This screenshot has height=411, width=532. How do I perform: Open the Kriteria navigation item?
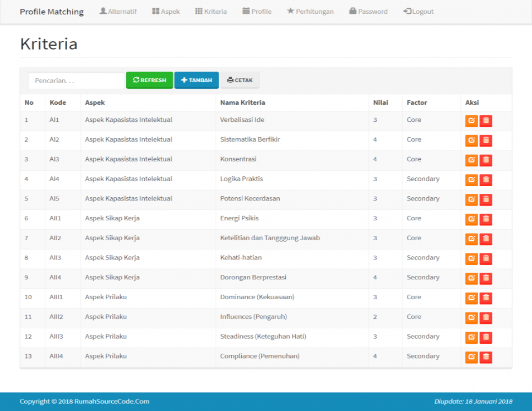[211, 11]
